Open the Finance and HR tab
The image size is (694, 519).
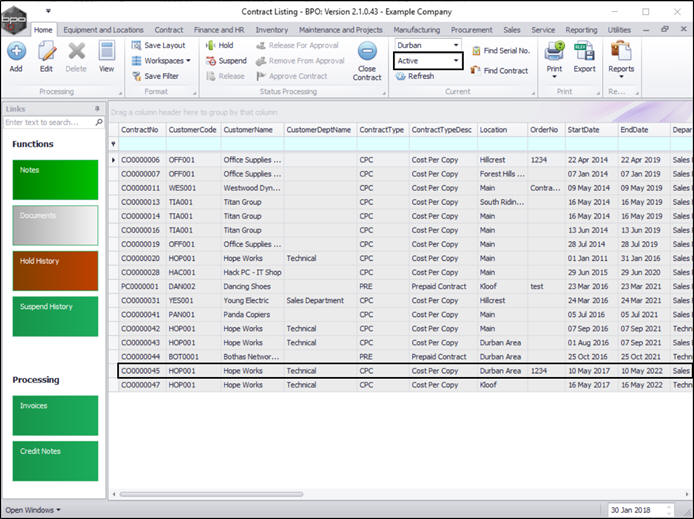pyautogui.click(x=220, y=30)
